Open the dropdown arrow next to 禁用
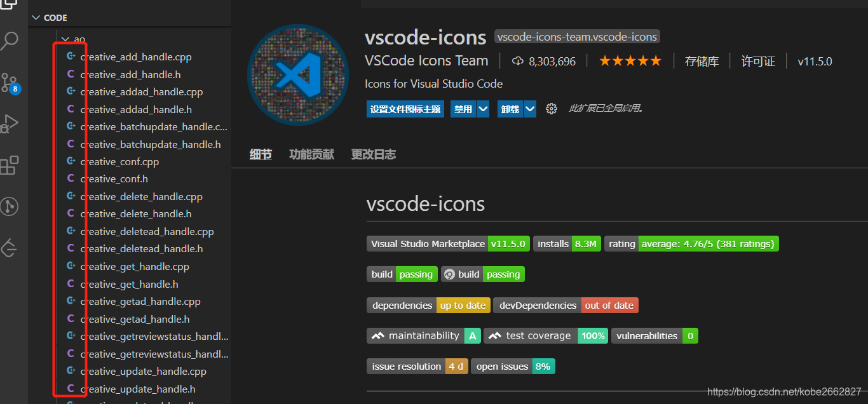 [x=482, y=109]
